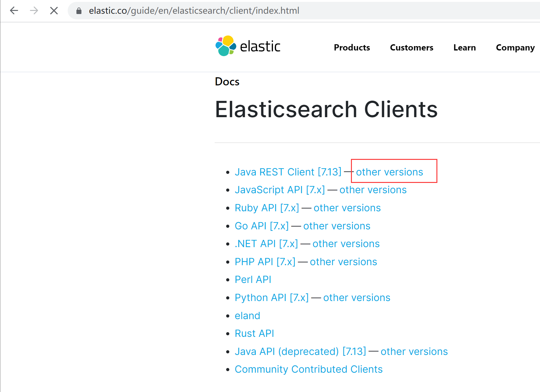
Task: Open the eland link
Action: [x=247, y=316]
